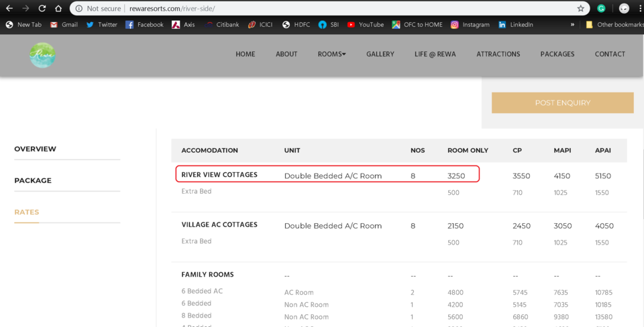The height and width of the screenshot is (327, 644).
Task: Open the LIFE @ REWA menu item
Action: [435, 54]
